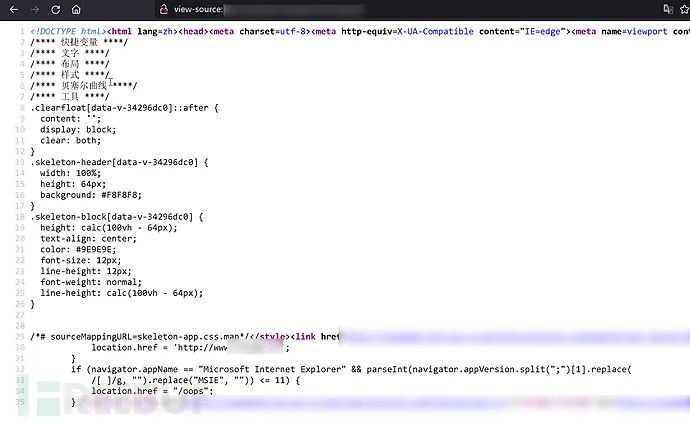Click the '.clearfloat[data-v-34296dc0]::after {' line

click(x=125, y=108)
